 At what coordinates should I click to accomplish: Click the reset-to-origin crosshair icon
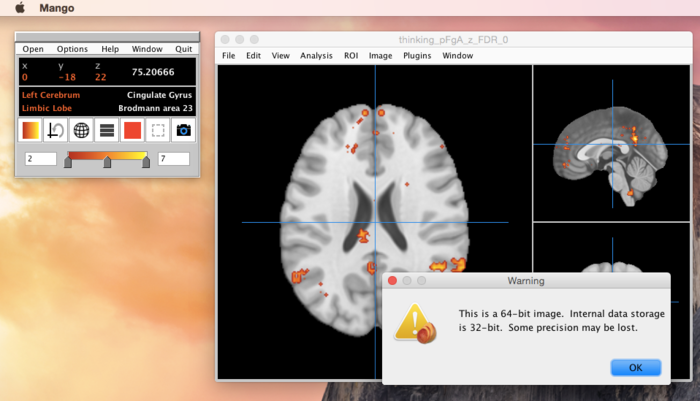pyautogui.click(x=56, y=130)
